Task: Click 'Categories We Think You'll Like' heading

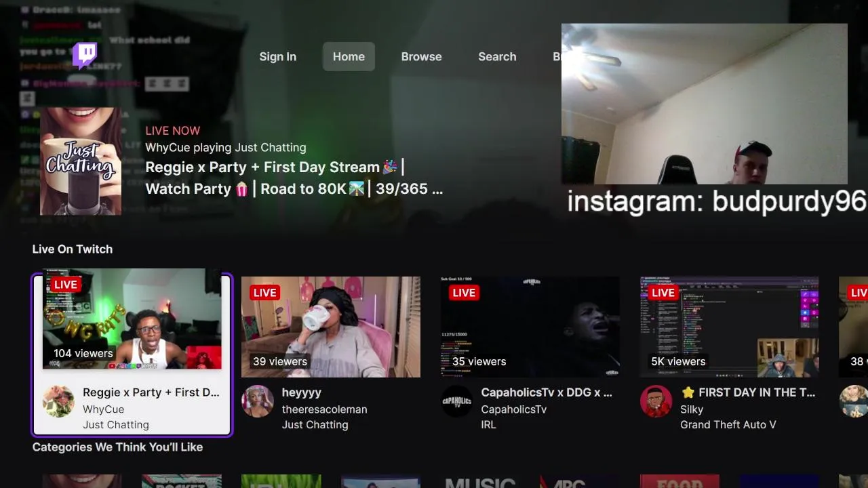Action: (117, 447)
